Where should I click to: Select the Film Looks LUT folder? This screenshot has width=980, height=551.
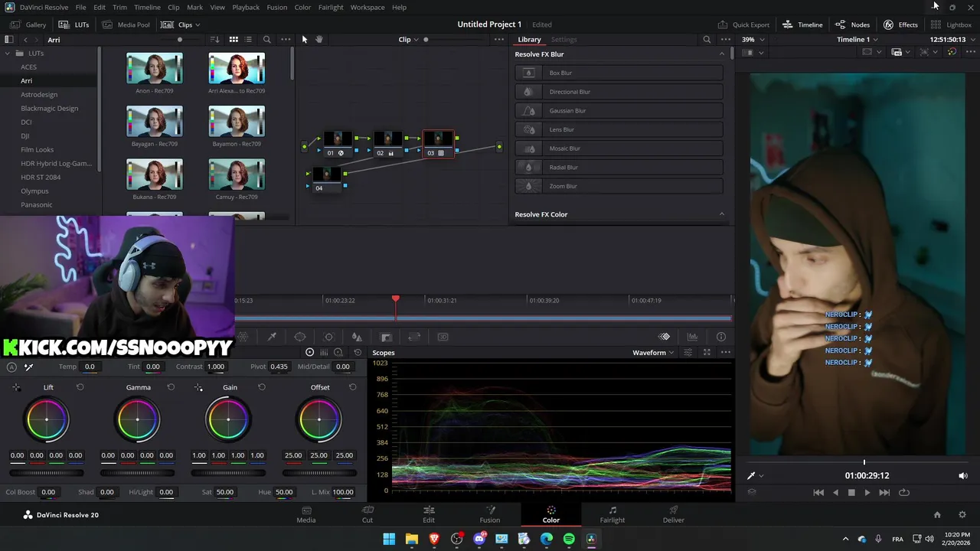click(x=37, y=149)
